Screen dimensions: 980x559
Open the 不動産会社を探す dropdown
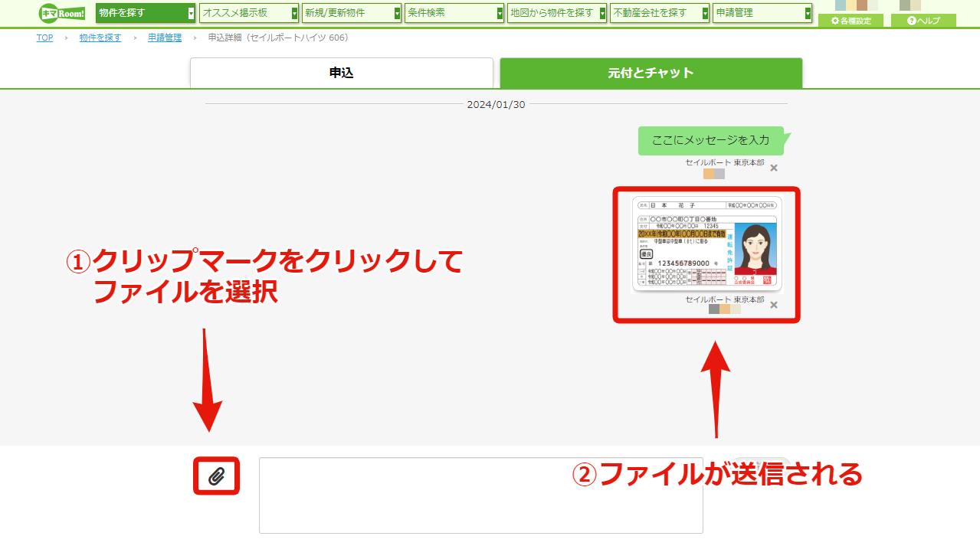(660, 13)
